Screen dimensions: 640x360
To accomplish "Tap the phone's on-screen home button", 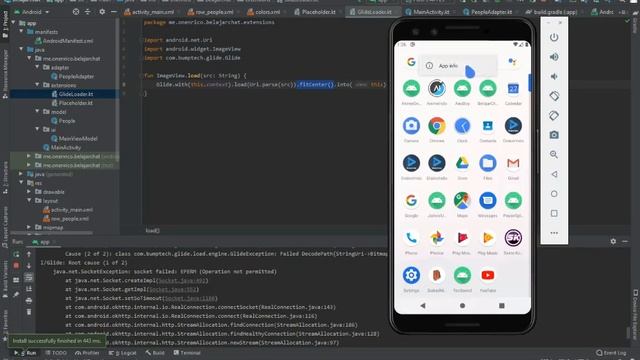I will click(x=462, y=305).
